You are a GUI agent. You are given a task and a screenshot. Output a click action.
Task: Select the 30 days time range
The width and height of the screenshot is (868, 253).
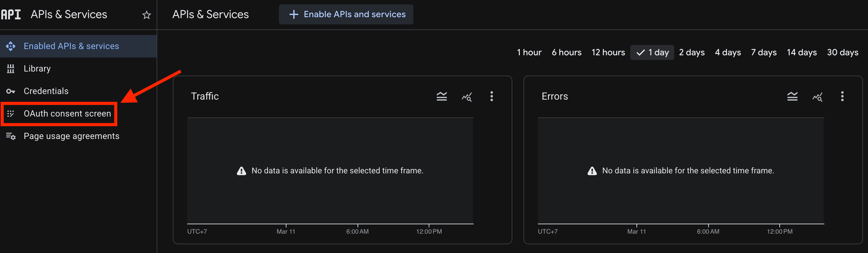pyautogui.click(x=842, y=52)
